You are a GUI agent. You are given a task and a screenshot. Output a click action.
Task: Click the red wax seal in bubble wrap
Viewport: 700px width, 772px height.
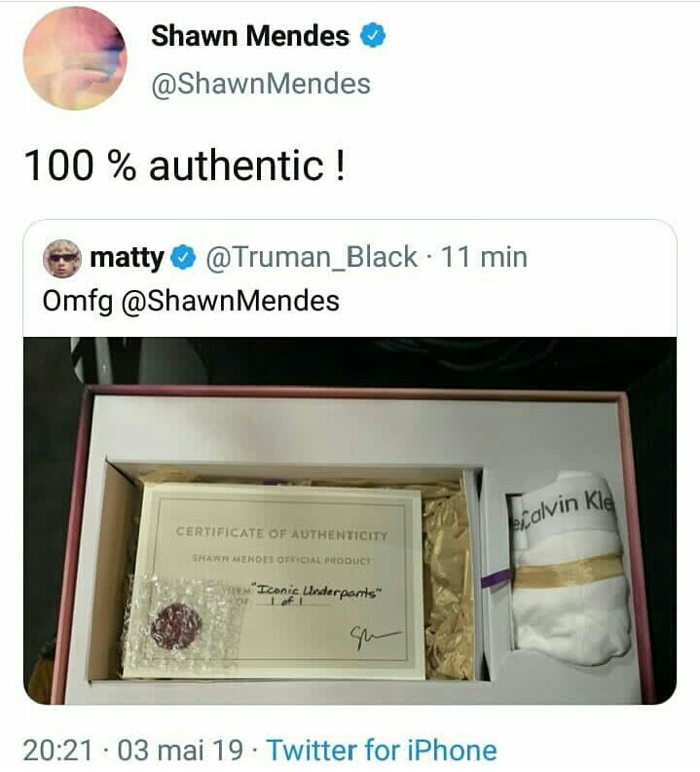click(176, 626)
